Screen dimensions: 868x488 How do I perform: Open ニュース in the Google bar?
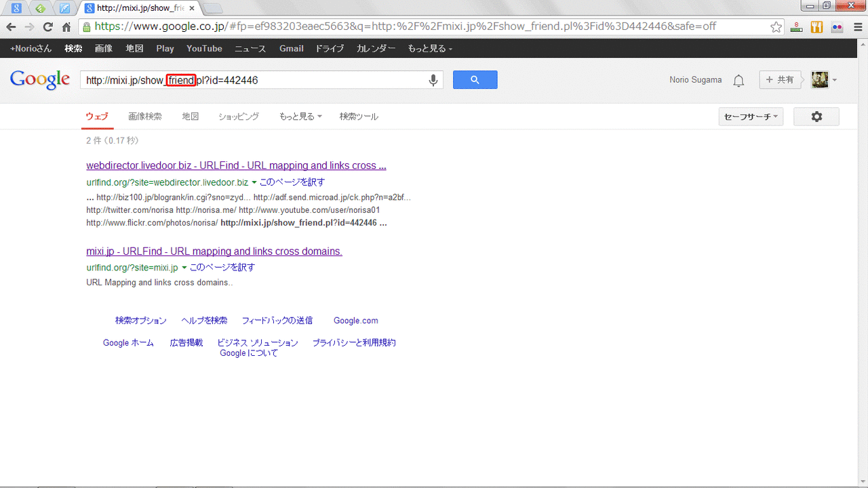[x=251, y=48]
